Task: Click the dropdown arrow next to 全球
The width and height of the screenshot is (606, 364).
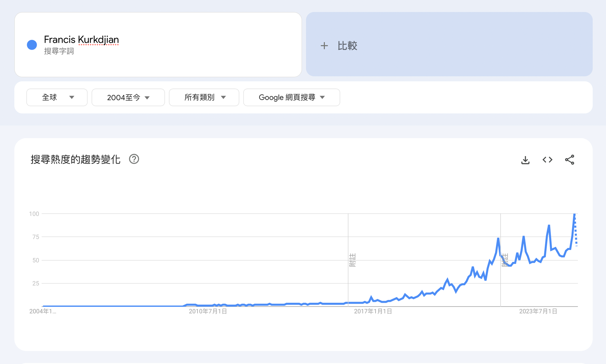Action: (72, 97)
